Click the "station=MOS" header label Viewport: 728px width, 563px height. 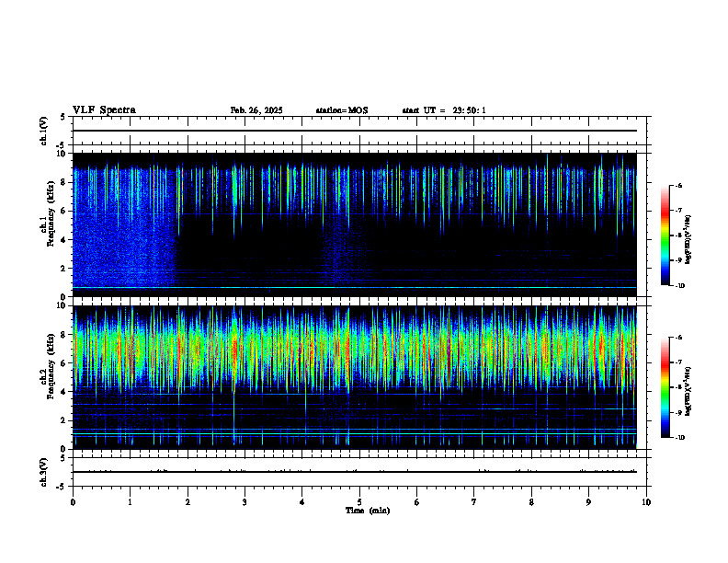point(342,110)
